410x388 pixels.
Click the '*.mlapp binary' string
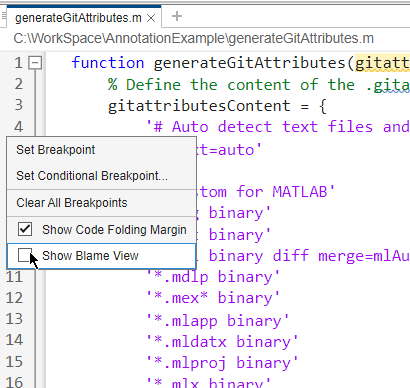point(218,321)
